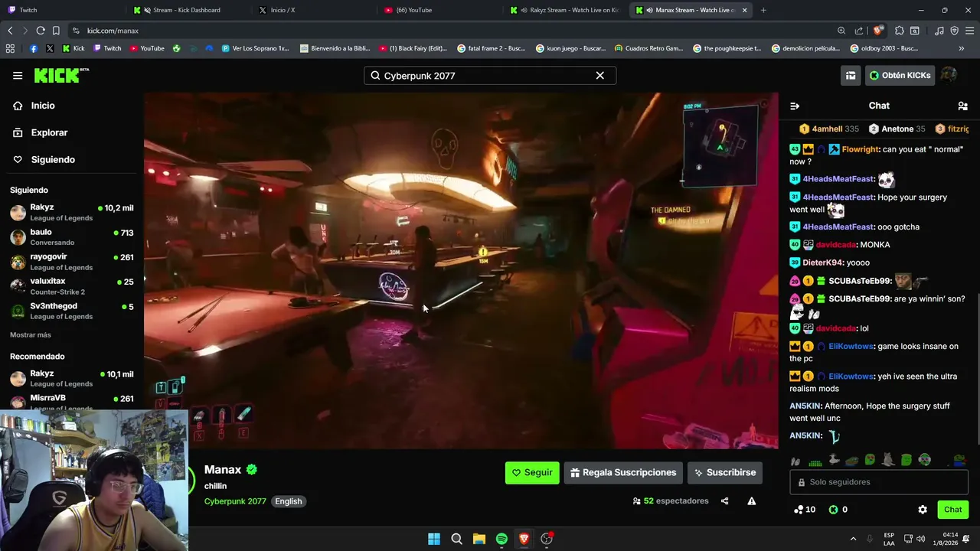Click the English language tag
The width and height of the screenshot is (980, 551).
tap(289, 501)
